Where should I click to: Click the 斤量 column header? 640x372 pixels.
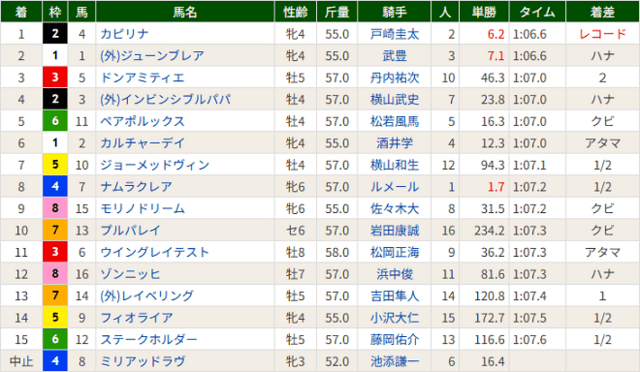click(337, 11)
